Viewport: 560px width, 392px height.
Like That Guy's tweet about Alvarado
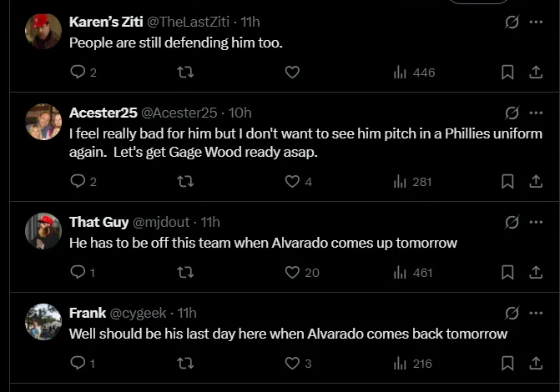(292, 272)
